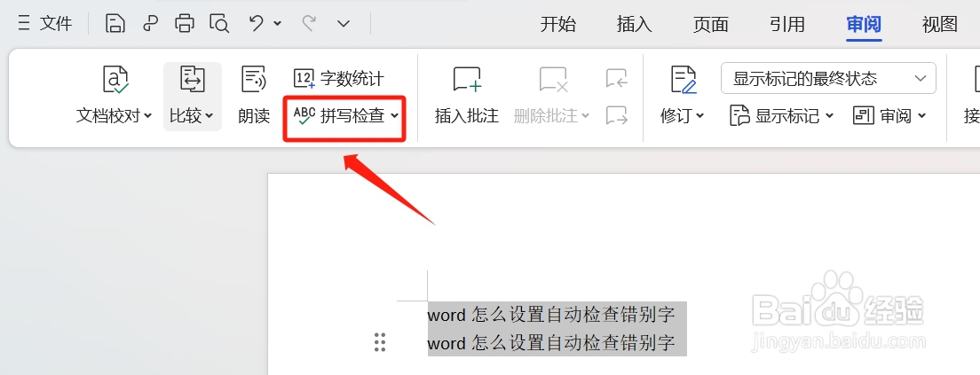Switch to the 开始 tab

[x=557, y=24]
